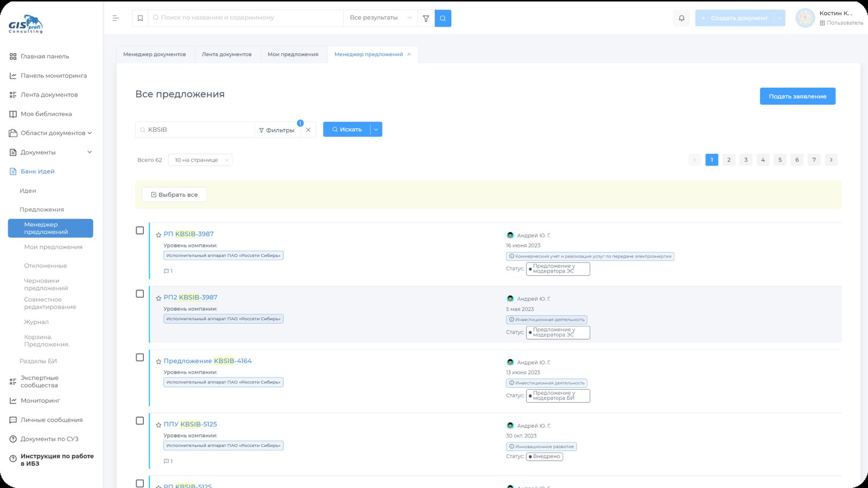This screenshot has width=868, height=488.
Task: Open the top search filter funnel icon
Action: pos(426,18)
